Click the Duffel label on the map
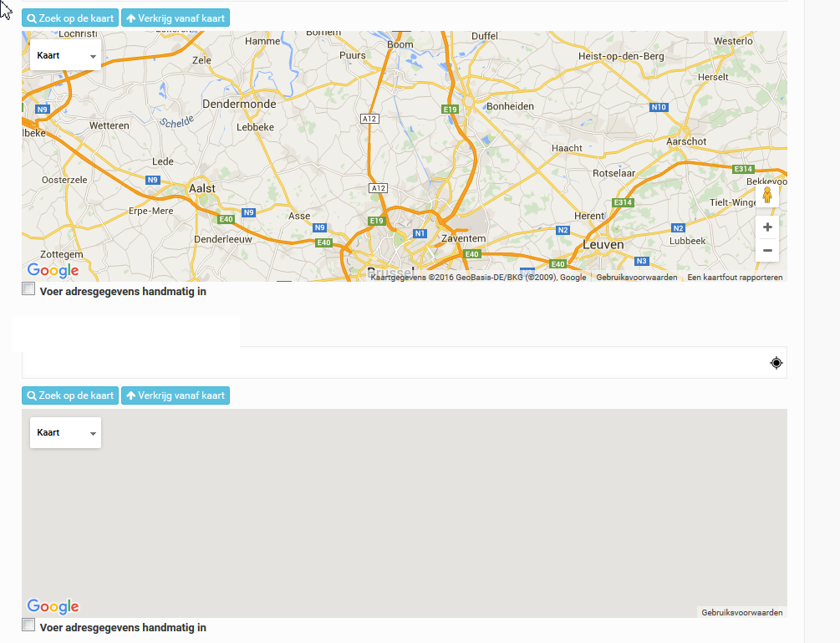The image size is (840, 643). tap(484, 36)
